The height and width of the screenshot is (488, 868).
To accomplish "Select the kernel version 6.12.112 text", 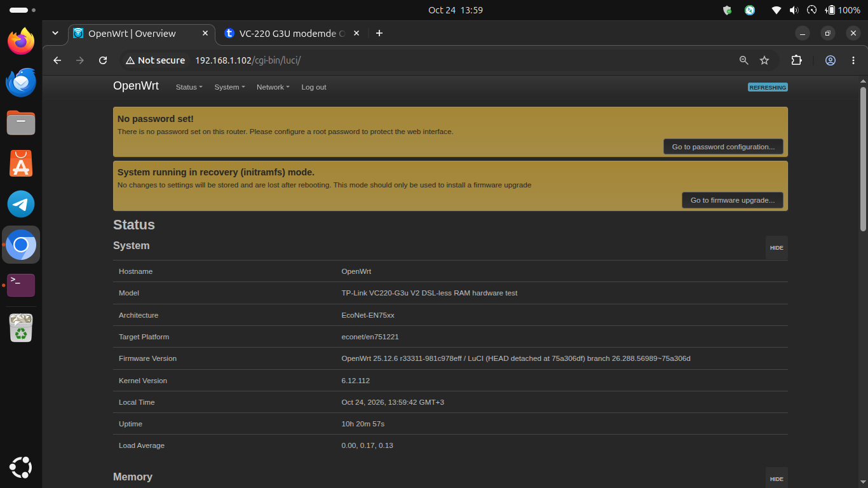I will point(355,381).
